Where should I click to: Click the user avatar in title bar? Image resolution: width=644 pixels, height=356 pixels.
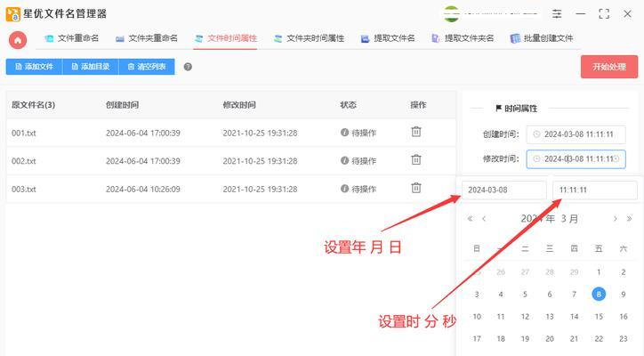pos(451,14)
